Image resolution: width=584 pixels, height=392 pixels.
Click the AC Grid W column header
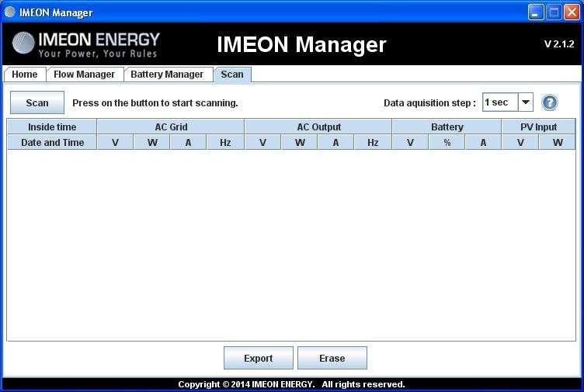click(152, 143)
